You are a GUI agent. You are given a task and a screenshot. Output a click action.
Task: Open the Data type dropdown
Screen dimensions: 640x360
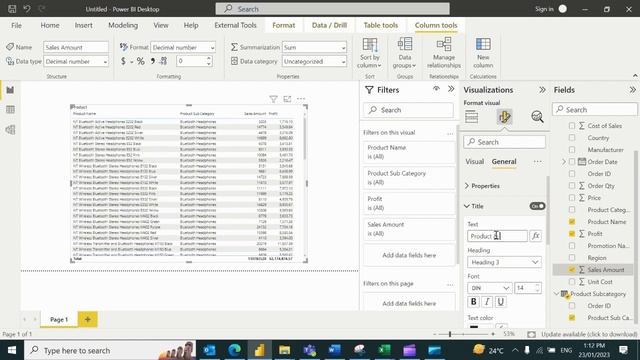[x=76, y=61]
